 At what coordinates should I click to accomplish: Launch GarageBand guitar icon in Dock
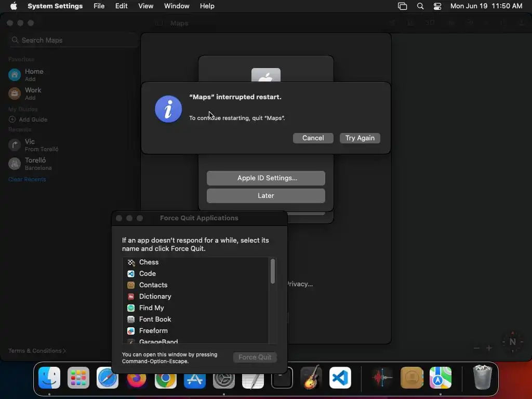pyautogui.click(x=311, y=377)
